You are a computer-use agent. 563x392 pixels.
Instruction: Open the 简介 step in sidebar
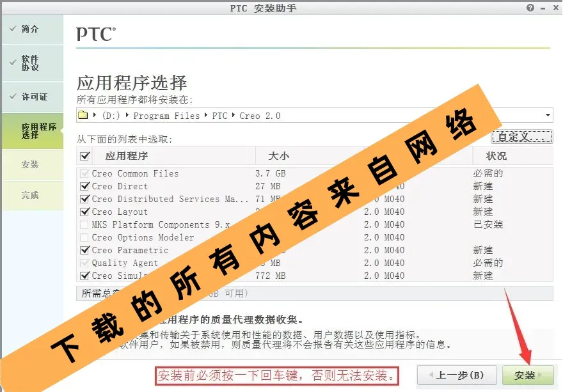click(x=33, y=29)
